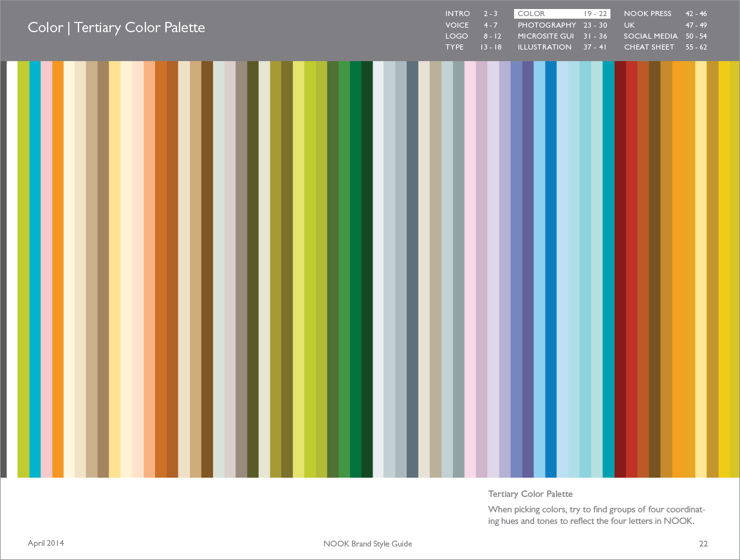This screenshot has height=560, width=740.
Task: Open the NOOK PRESS section
Action: (647, 14)
